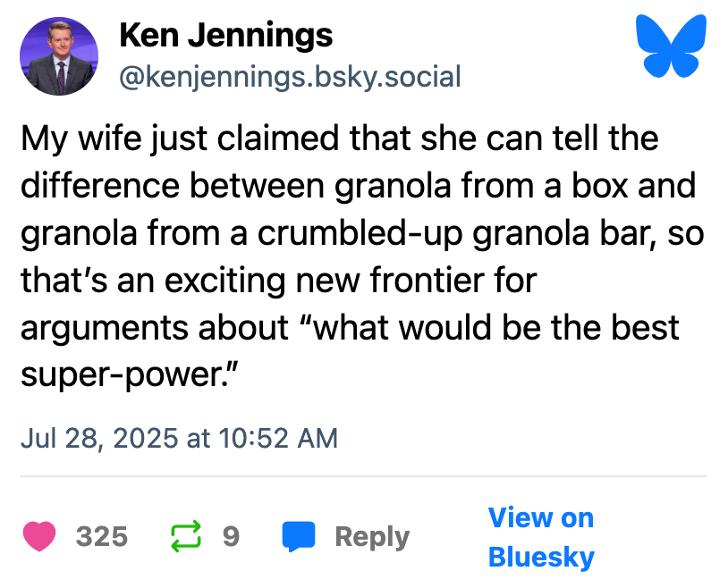
Task: Open the "View on Bluesky" link
Action: tap(541, 537)
